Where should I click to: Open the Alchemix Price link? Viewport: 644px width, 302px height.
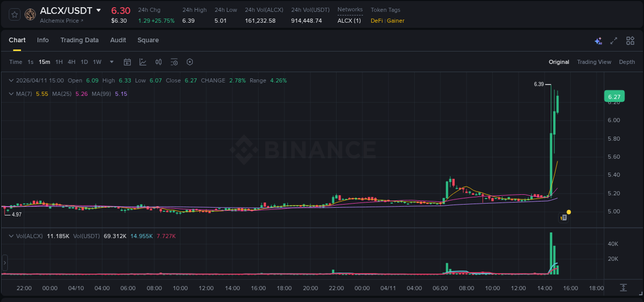(x=61, y=21)
